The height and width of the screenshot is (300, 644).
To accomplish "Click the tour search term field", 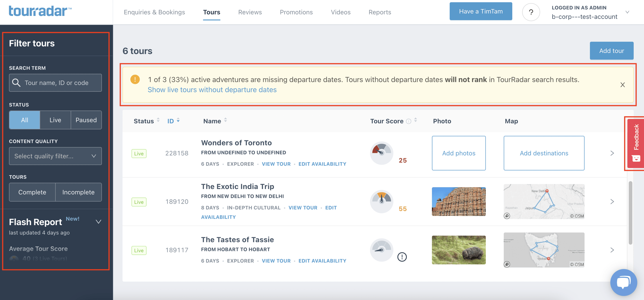I will 59,83.
